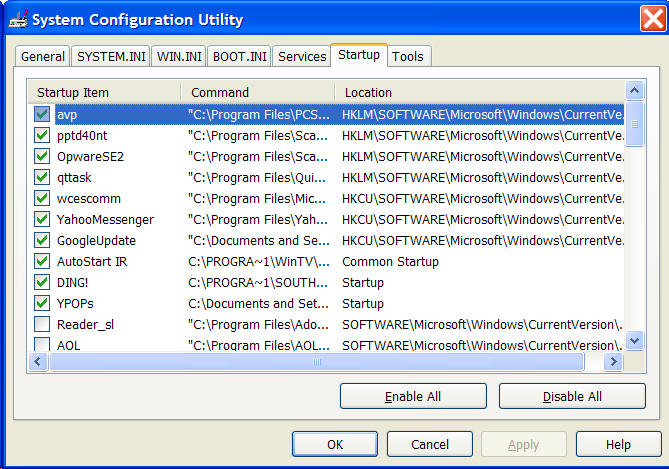Click the Common Startup location text
This screenshot has width=669, height=469.
(x=390, y=262)
